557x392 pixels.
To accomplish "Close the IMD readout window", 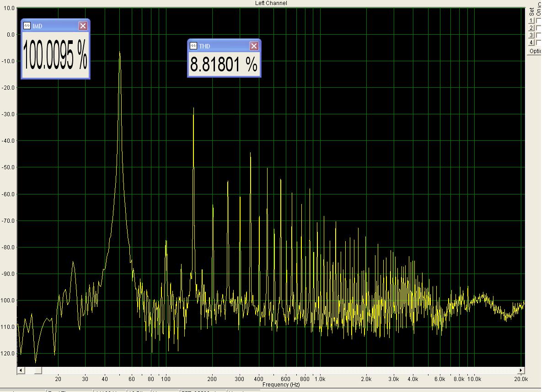I will (x=83, y=26).
